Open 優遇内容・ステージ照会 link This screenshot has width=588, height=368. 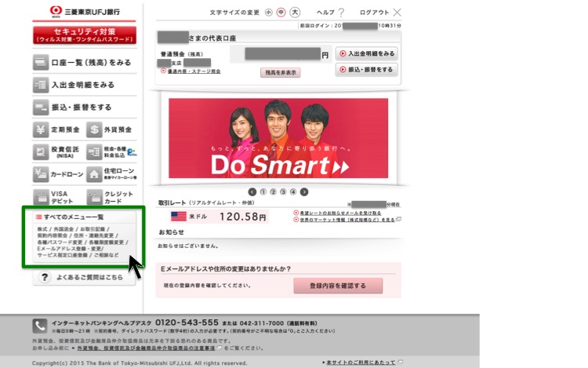point(194,71)
